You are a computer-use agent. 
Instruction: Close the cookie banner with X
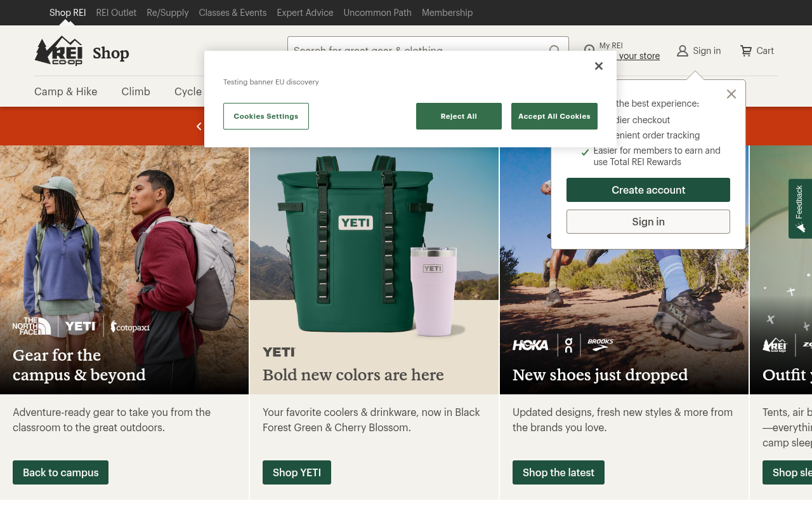(599, 66)
